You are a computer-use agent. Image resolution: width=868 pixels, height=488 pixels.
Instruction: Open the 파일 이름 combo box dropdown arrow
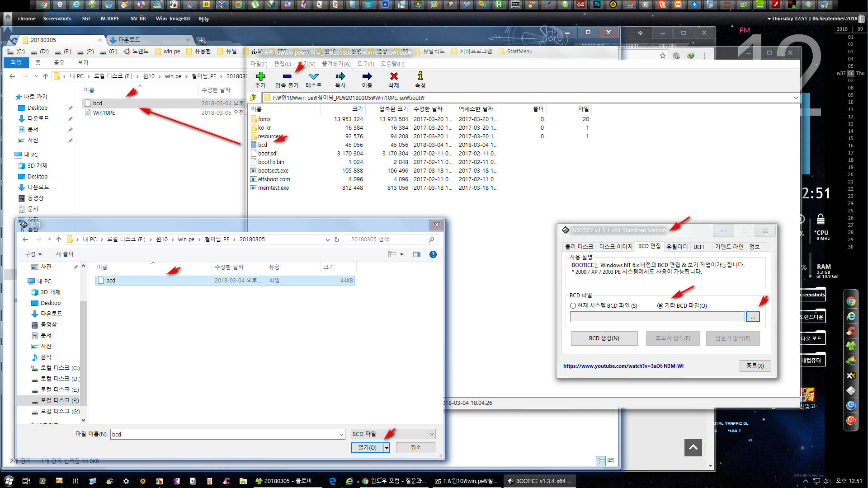pos(341,435)
